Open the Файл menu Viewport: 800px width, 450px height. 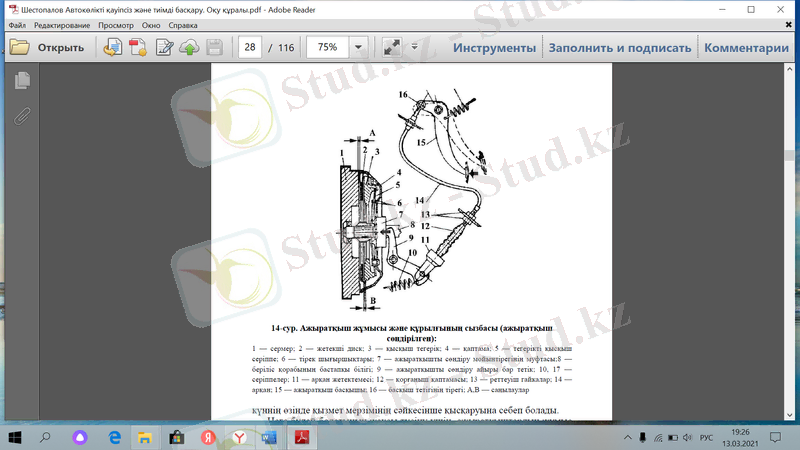pyautogui.click(x=16, y=23)
